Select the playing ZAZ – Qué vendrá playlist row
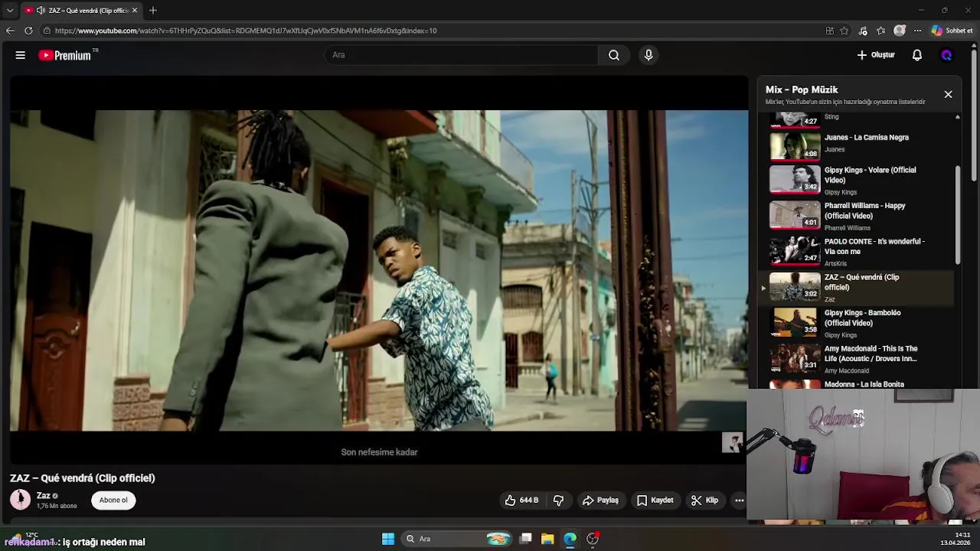The height and width of the screenshot is (551, 980). click(856, 287)
